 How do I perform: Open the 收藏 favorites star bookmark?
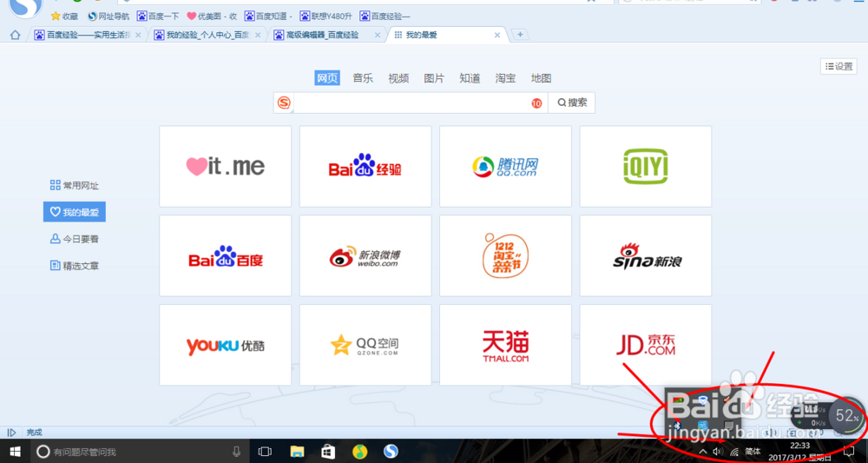(65, 16)
